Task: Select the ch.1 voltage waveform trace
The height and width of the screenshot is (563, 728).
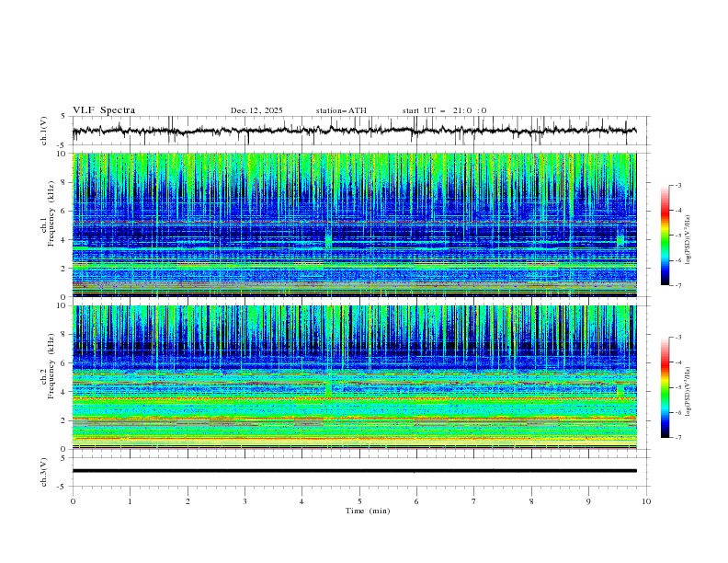Action: (354, 131)
